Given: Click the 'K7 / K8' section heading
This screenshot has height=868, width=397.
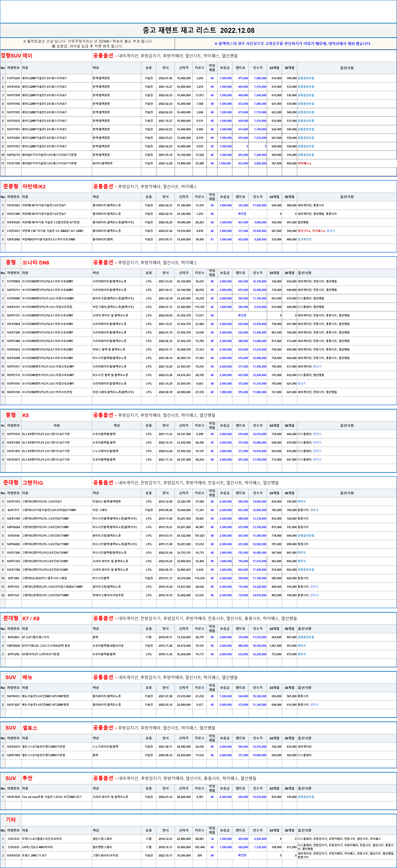Looking at the screenshot, I should click(x=31, y=619).
